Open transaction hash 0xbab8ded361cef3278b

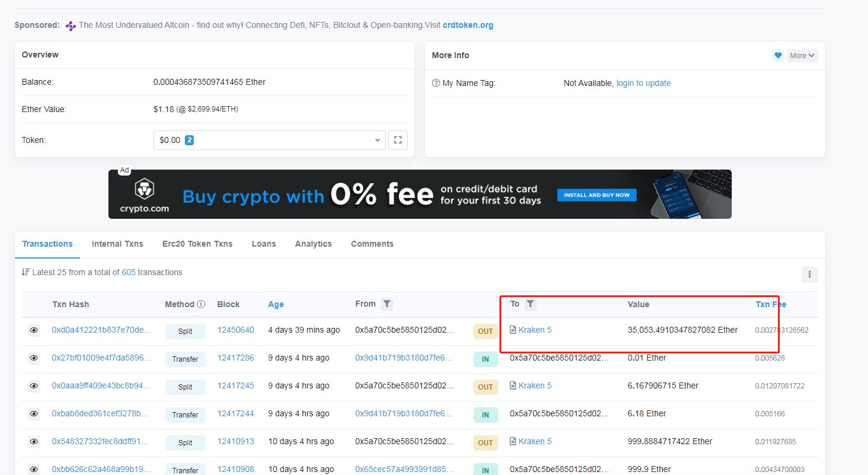point(101,414)
